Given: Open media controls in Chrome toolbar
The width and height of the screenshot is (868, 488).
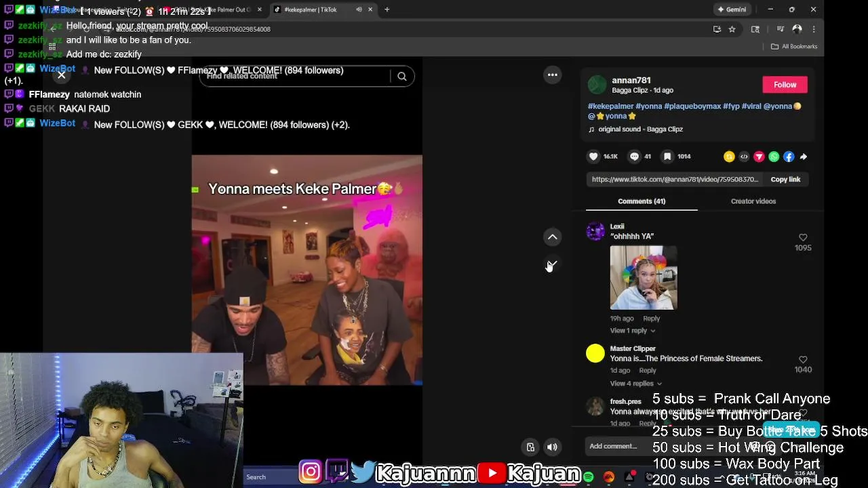Looking at the screenshot, I should [x=781, y=29].
